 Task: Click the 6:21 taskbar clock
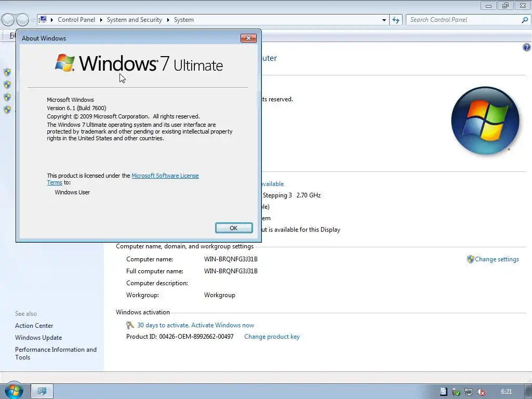point(506,392)
